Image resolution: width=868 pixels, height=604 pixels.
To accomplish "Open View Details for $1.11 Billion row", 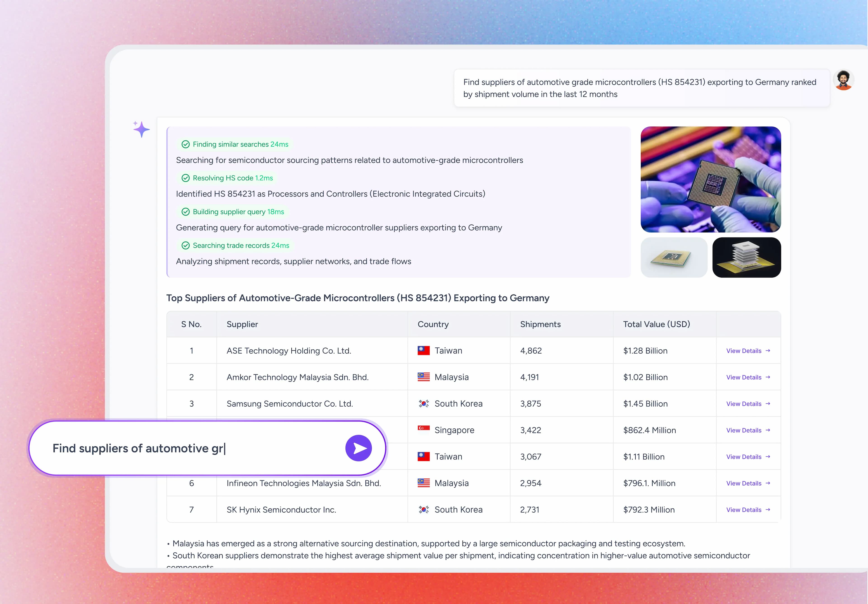I will (x=748, y=457).
